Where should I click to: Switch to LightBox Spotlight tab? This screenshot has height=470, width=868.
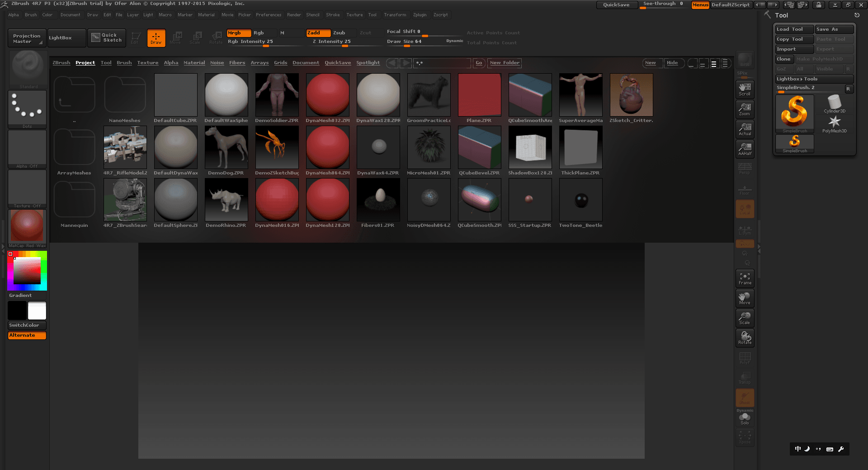[368, 63]
